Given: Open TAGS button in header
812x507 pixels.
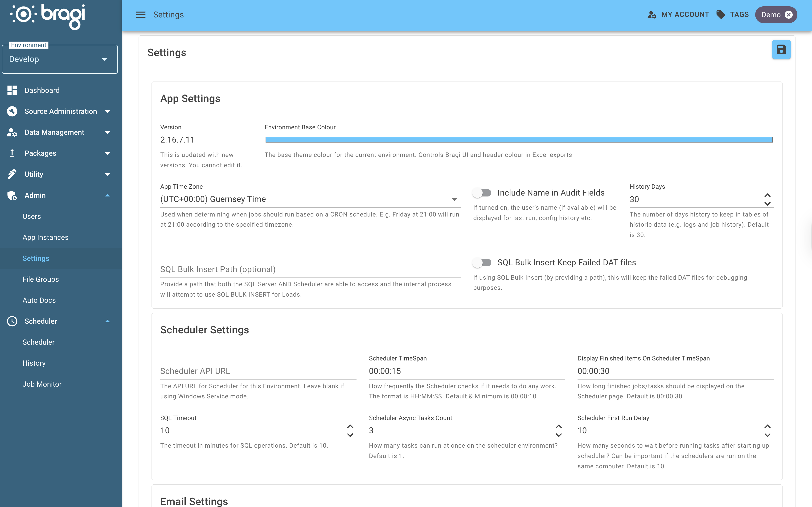Looking at the screenshot, I should click(x=739, y=15).
